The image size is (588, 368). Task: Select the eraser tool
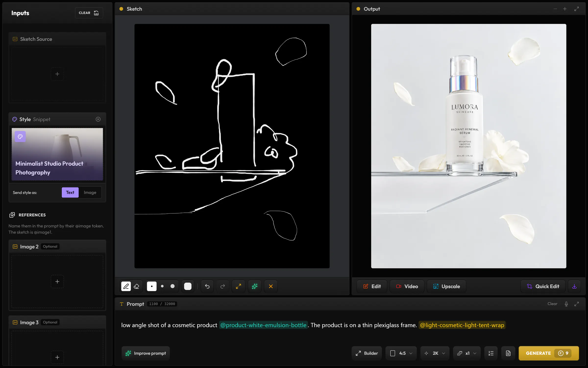136,286
